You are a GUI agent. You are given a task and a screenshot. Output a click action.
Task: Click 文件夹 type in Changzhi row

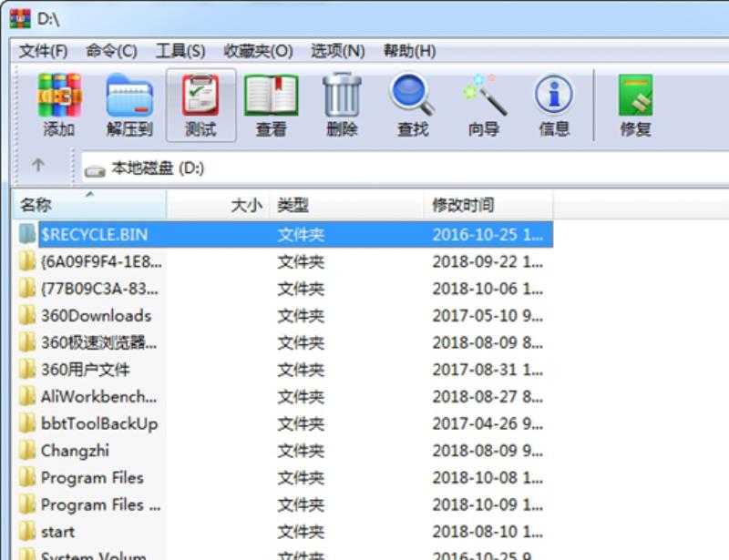[301, 451]
